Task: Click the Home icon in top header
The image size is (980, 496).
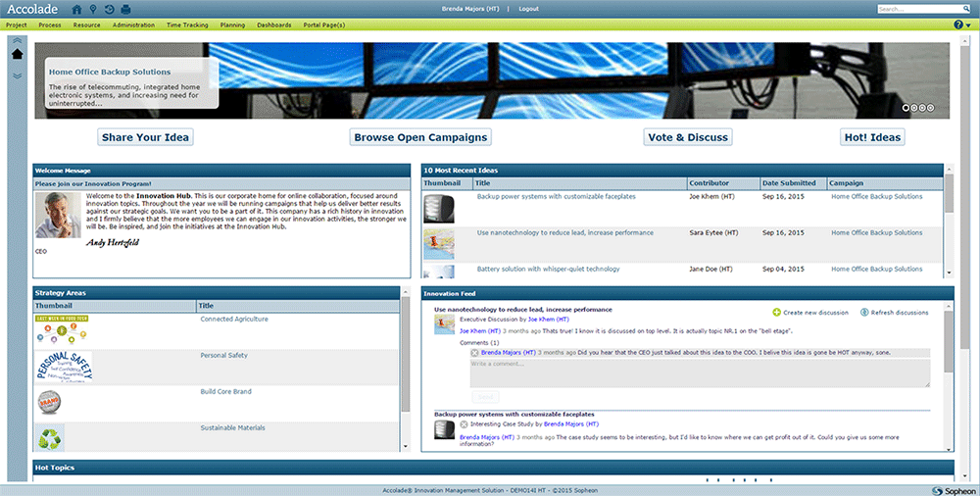Action: click(77, 9)
